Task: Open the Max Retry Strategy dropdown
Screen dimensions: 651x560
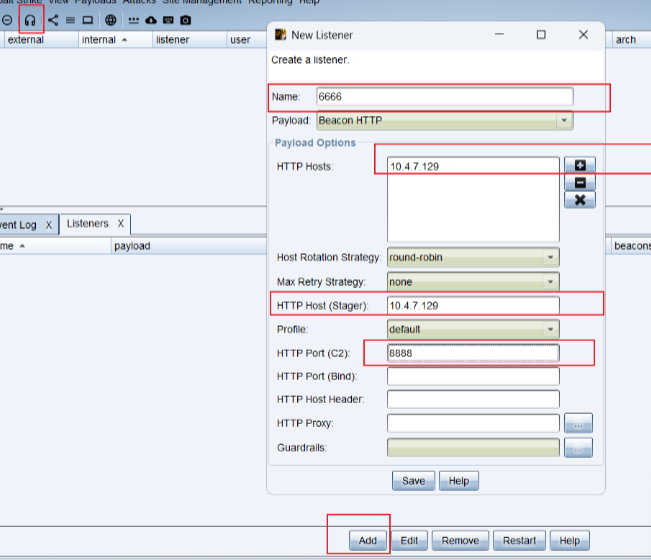Action: pos(550,282)
